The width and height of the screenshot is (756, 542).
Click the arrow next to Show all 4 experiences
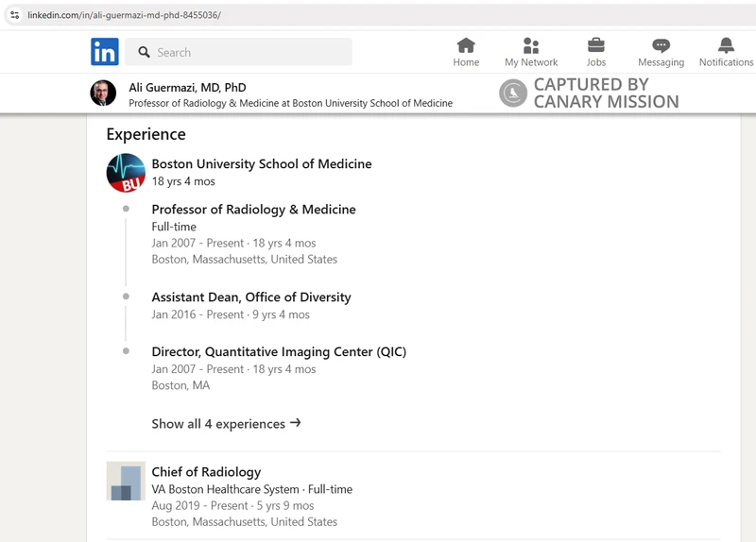[x=296, y=423]
